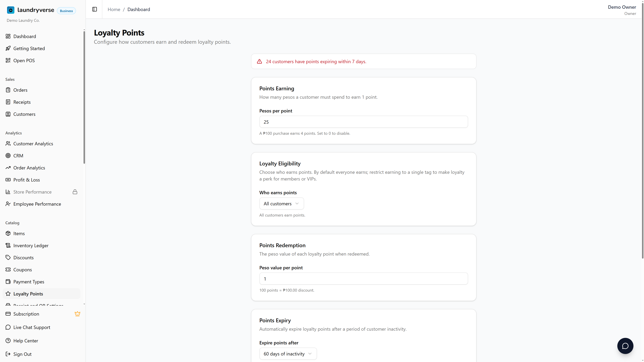Click the Help Center question icon
The width and height of the screenshot is (644, 362).
(x=8, y=341)
